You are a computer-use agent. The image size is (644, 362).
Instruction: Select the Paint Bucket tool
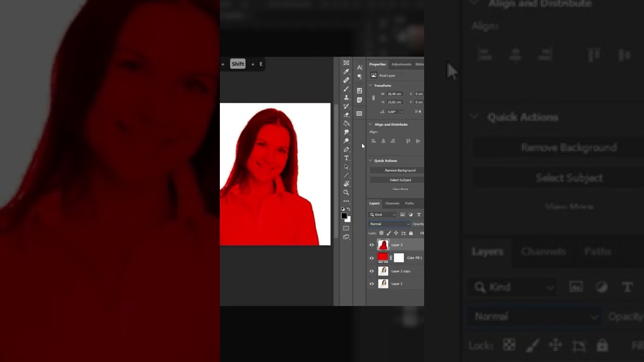pos(346,123)
